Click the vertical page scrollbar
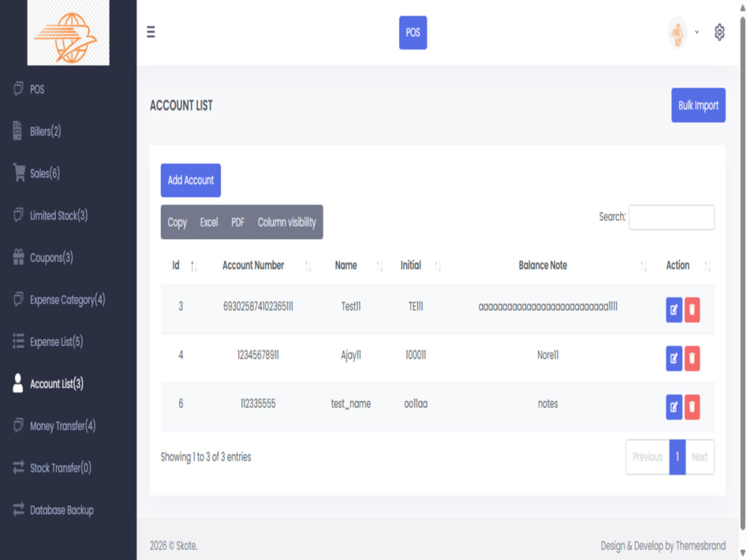The height and width of the screenshot is (560, 747). (743, 272)
